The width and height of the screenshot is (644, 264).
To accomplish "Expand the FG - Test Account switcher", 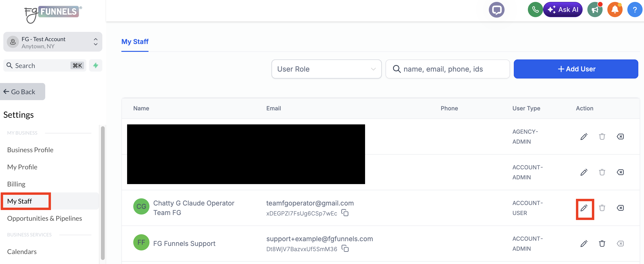I will 53,42.
